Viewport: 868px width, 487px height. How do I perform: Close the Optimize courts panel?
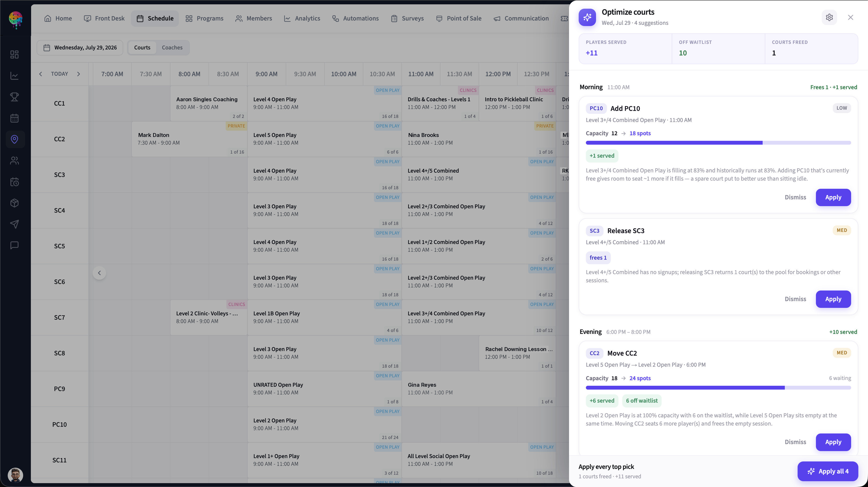pos(850,18)
